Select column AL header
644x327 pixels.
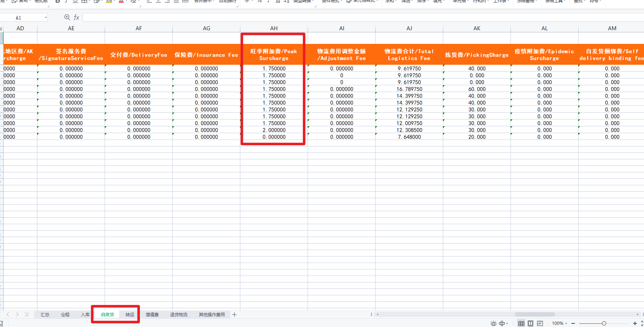point(545,28)
